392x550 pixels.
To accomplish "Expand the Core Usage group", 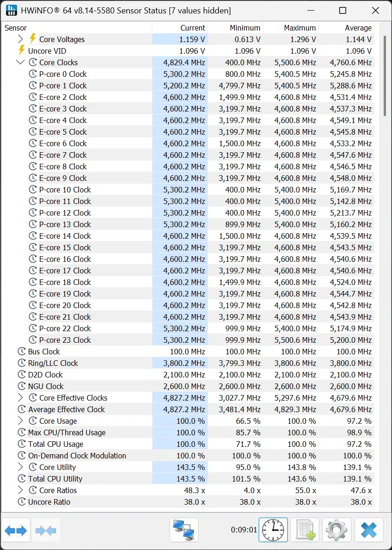I will [20, 420].
